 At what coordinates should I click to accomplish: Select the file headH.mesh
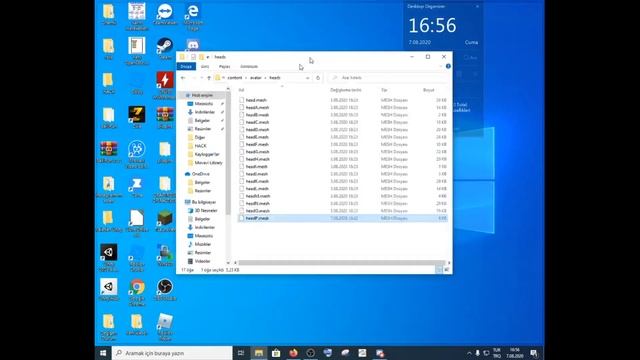coord(258,159)
